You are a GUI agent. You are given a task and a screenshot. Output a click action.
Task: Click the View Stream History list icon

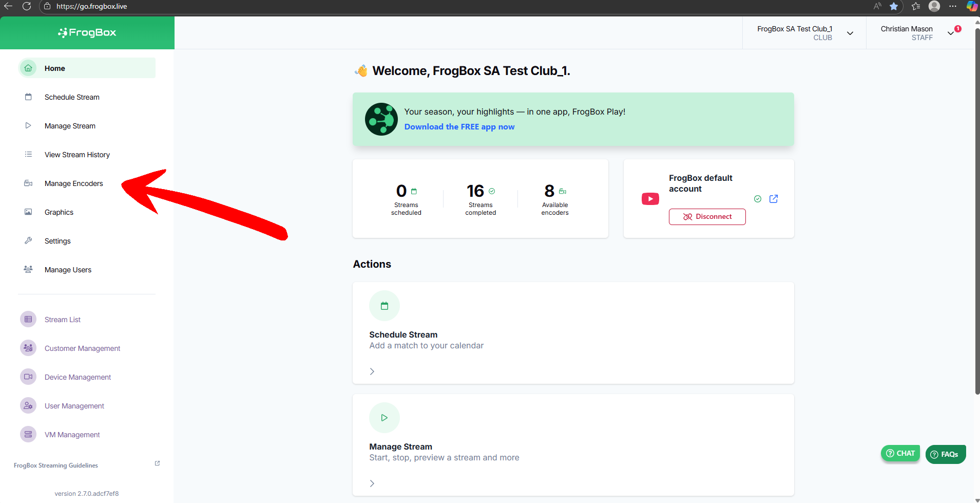(x=28, y=155)
